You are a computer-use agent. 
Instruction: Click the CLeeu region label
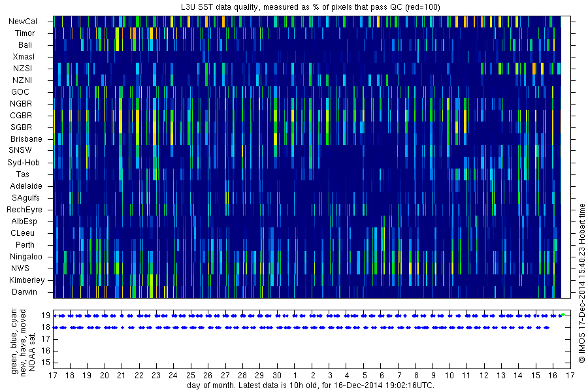coord(22,233)
